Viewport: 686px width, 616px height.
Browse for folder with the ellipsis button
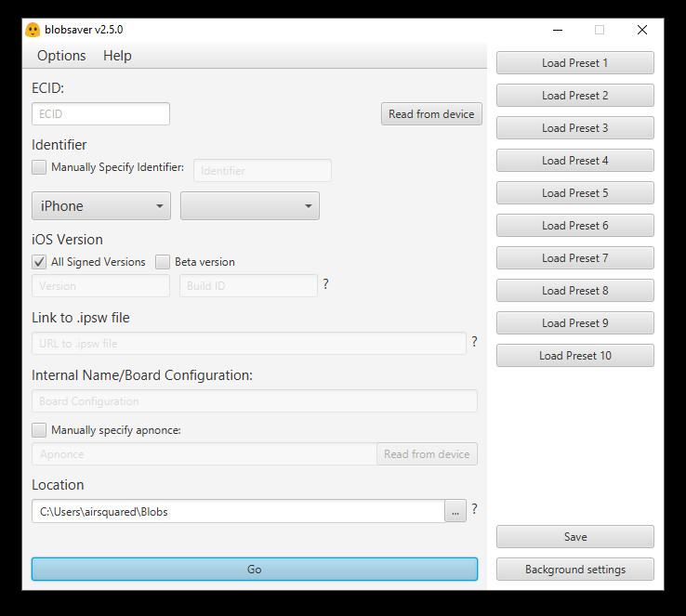point(455,512)
